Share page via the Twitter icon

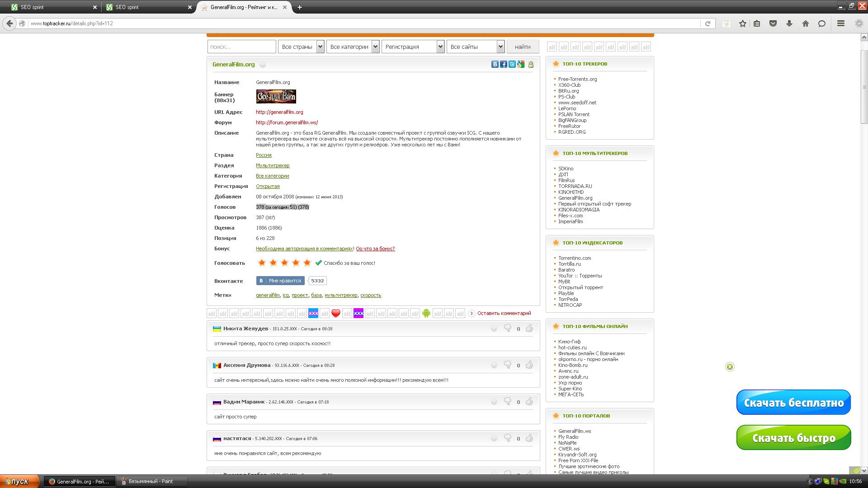click(512, 65)
